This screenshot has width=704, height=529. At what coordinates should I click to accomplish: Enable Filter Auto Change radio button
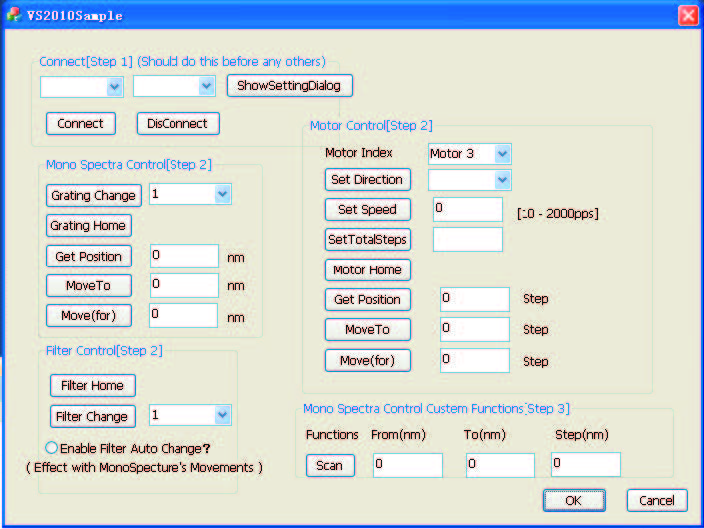pos(52,448)
